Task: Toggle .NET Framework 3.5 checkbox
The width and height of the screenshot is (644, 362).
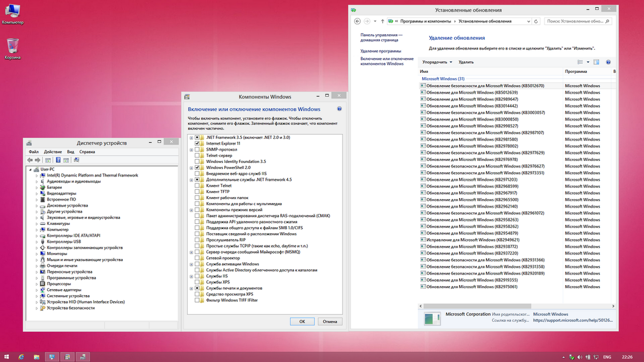Action: pos(197,137)
